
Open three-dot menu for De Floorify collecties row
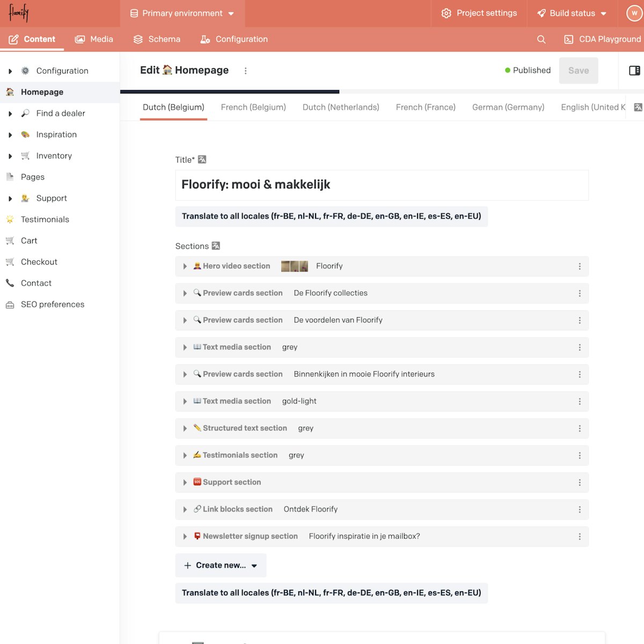(580, 294)
